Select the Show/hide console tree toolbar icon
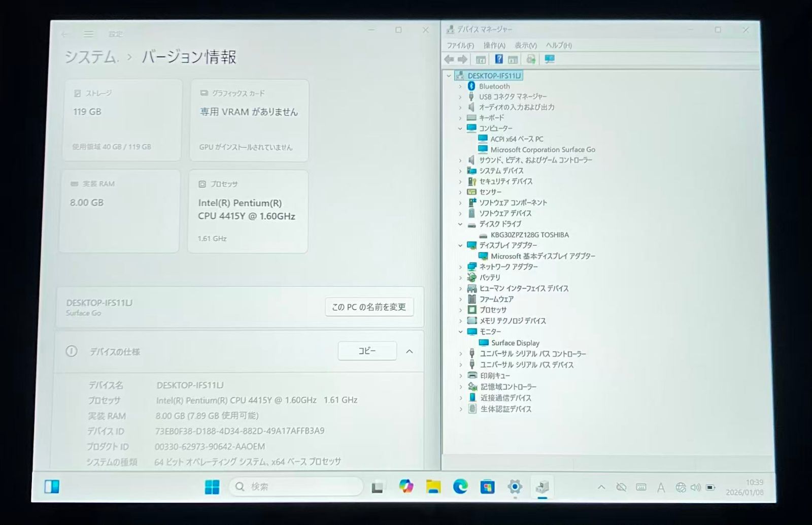812x525 pixels. point(481,59)
